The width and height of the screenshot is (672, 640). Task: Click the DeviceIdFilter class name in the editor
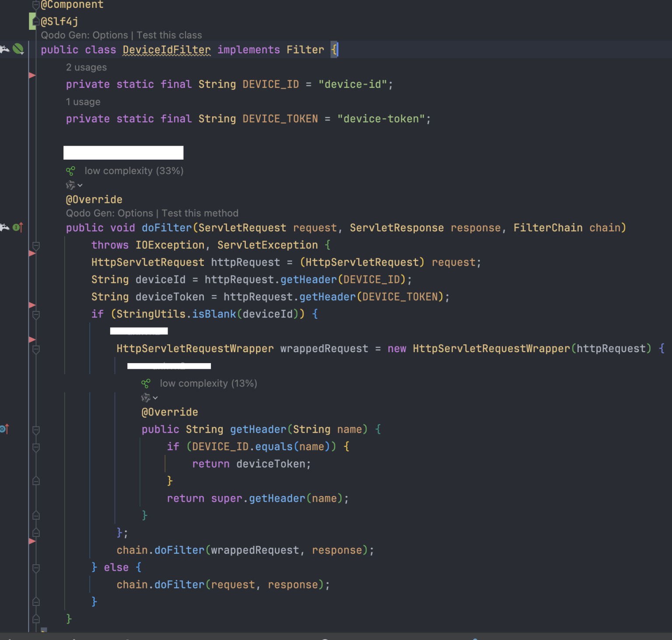pyautogui.click(x=166, y=50)
